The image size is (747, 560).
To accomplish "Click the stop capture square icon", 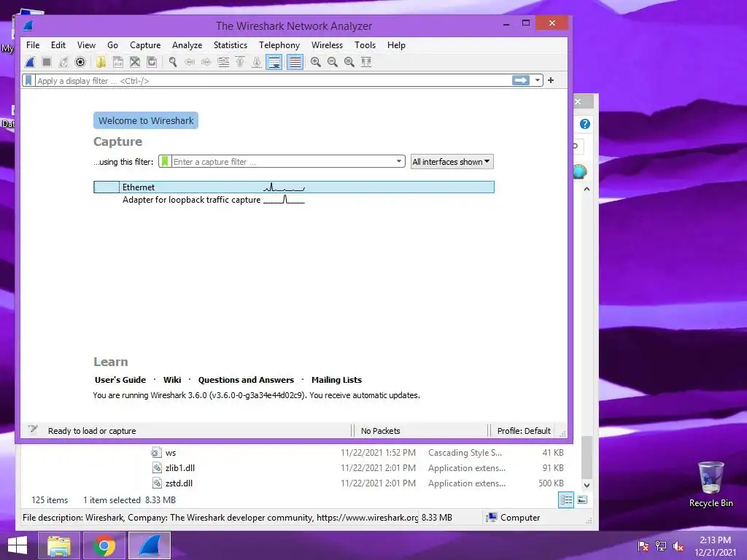I will 47,62.
